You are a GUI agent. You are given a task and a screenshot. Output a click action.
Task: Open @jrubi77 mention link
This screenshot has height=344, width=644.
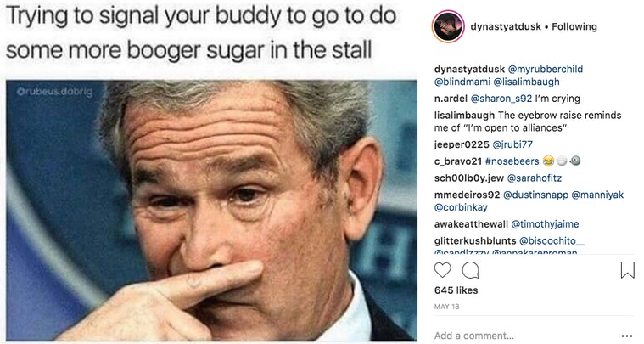[x=512, y=144]
